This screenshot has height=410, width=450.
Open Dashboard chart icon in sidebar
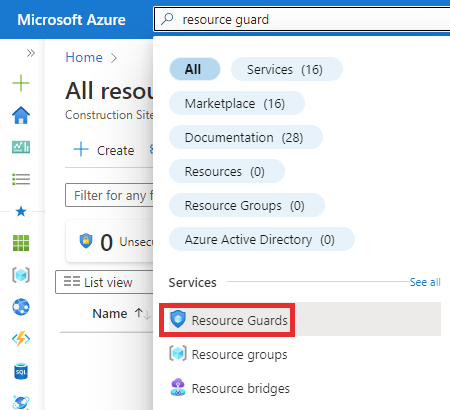click(x=21, y=147)
